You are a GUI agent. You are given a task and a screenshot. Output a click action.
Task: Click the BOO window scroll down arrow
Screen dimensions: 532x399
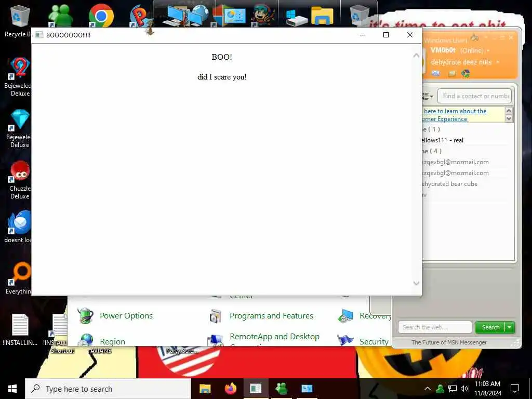pyautogui.click(x=416, y=283)
